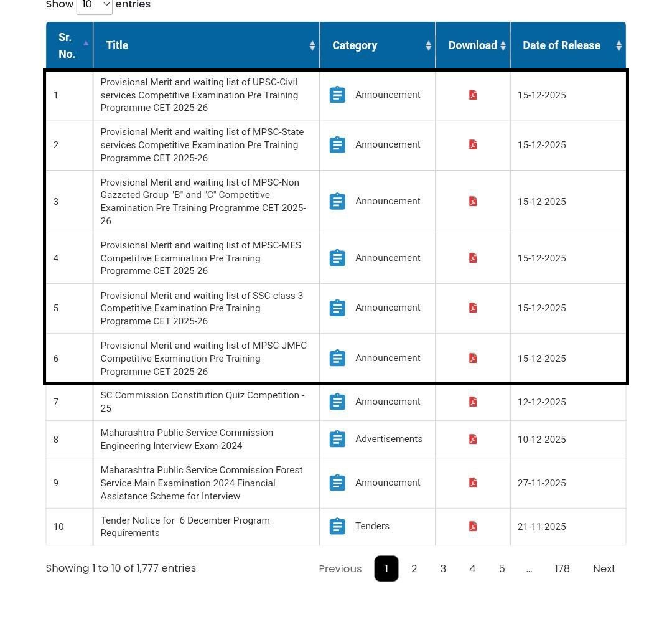Select current page 1 button
Viewport: 672px width, 617px height.
pos(386,568)
